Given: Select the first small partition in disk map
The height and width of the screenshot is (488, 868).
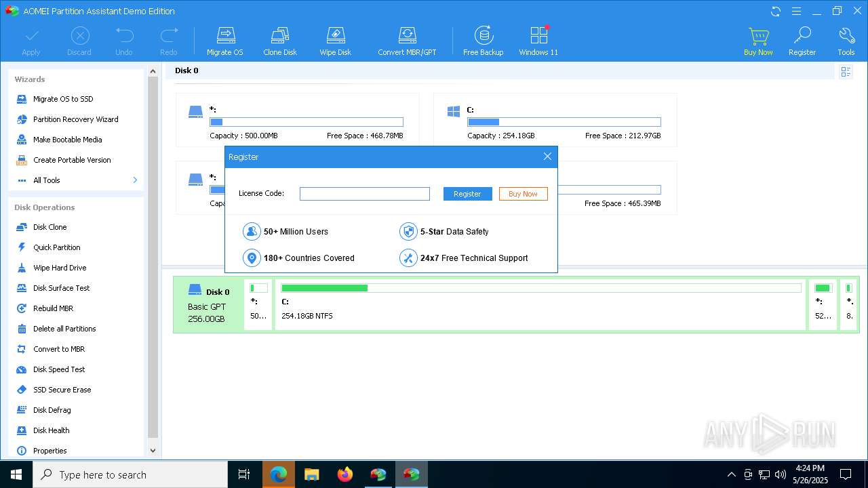Looking at the screenshot, I should tap(258, 304).
